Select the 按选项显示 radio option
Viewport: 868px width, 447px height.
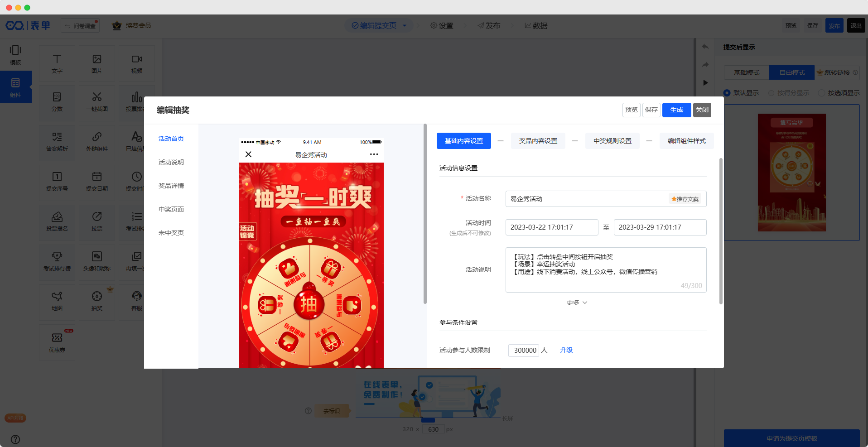(822, 93)
